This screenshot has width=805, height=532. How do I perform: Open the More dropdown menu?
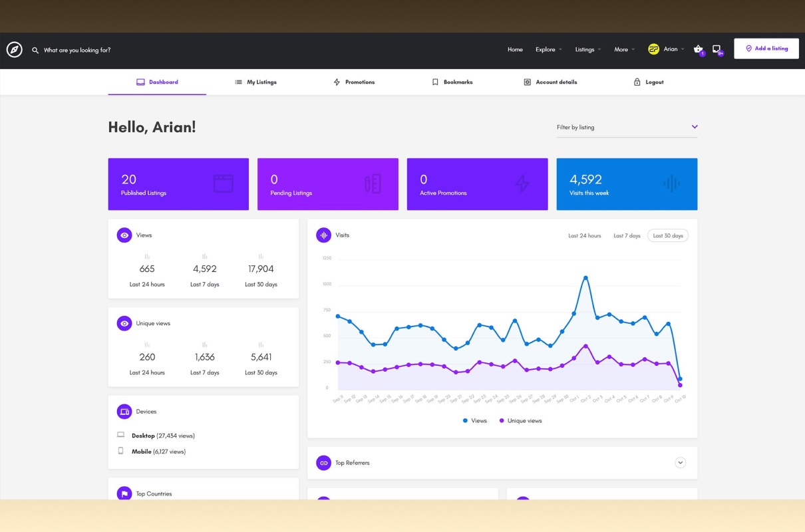[x=624, y=49]
